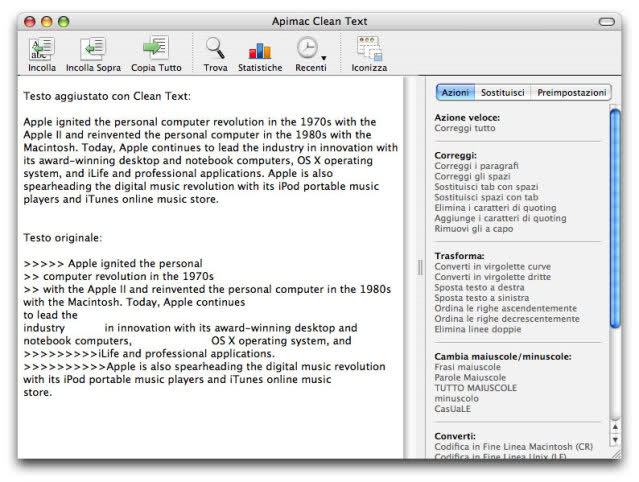Image resolution: width=639 pixels, height=482 pixels.
Task: Click Codifica in Fine Linea Macintosh (CR)
Action: (x=513, y=447)
